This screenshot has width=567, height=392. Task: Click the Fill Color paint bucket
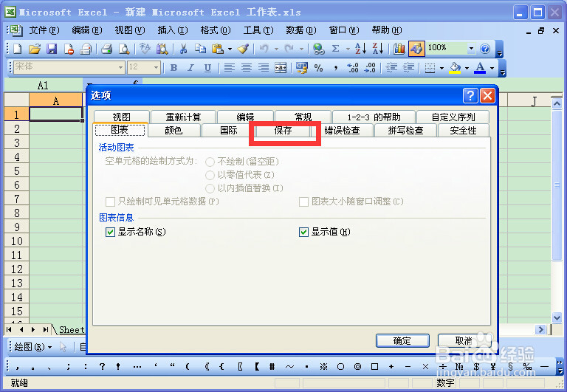[456, 68]
